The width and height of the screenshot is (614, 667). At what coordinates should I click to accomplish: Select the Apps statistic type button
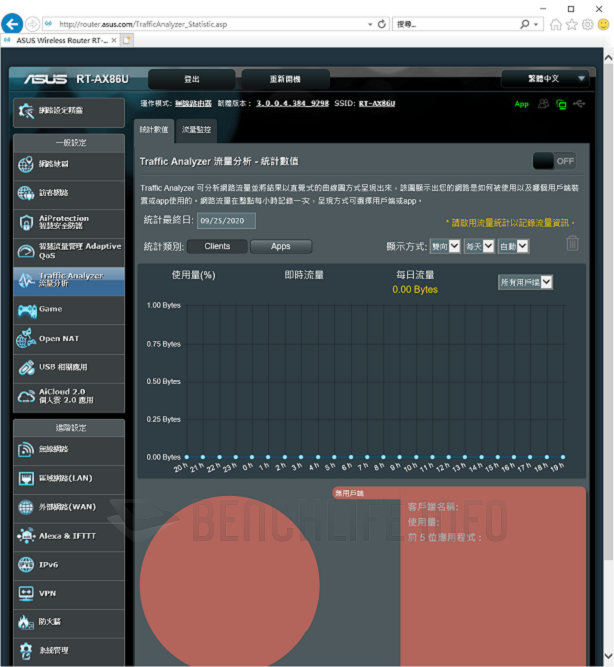(x=281, y=246)
